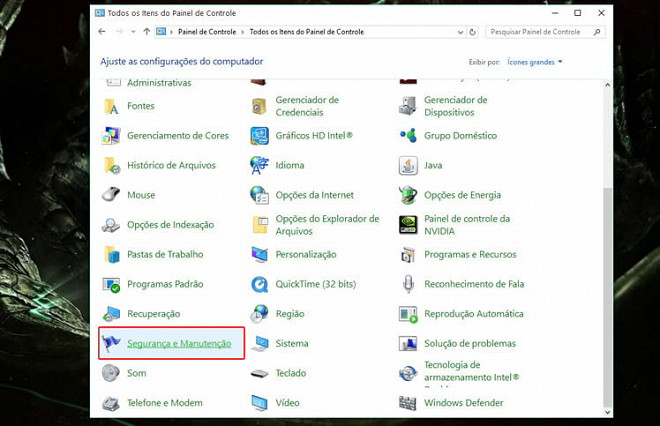Viewport: 660px width, 426px height.
Task: Open the Sistema icon
Action: 260,343
